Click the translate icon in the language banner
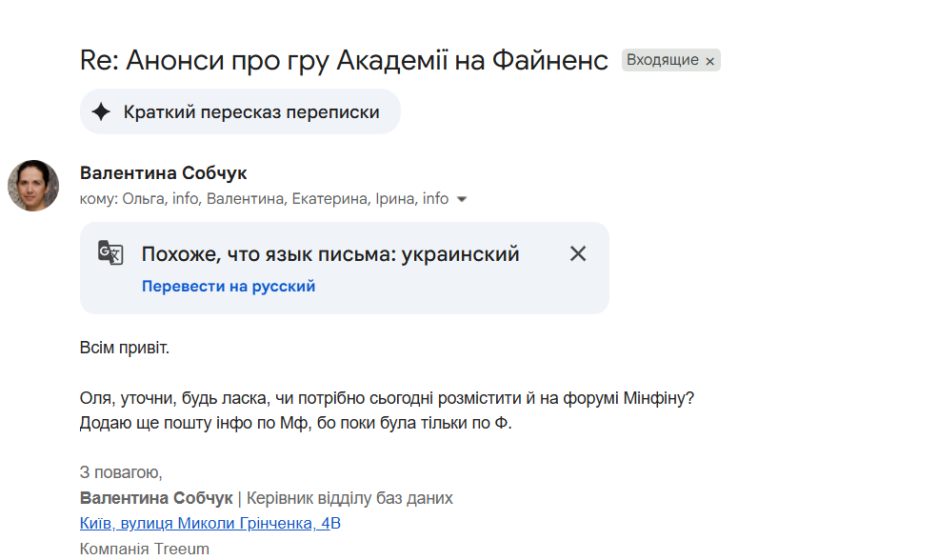 (110, 253)
